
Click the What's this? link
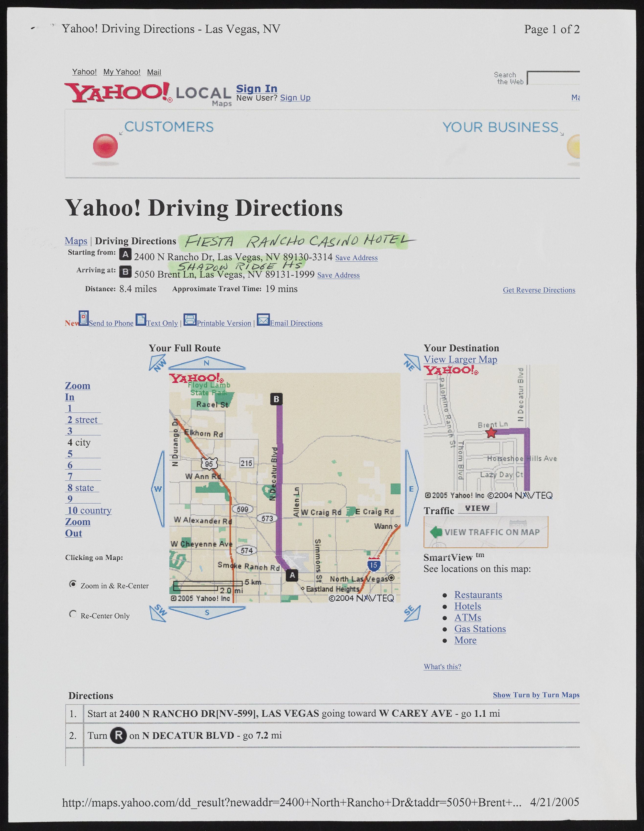pos(443,667)
